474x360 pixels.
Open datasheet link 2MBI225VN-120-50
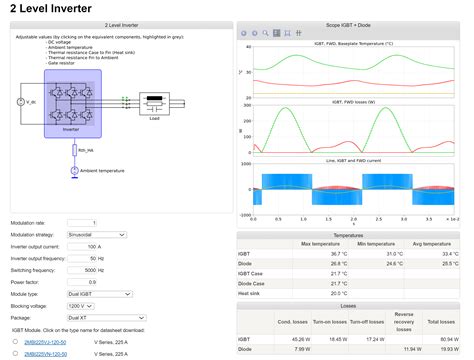point(45,354)
